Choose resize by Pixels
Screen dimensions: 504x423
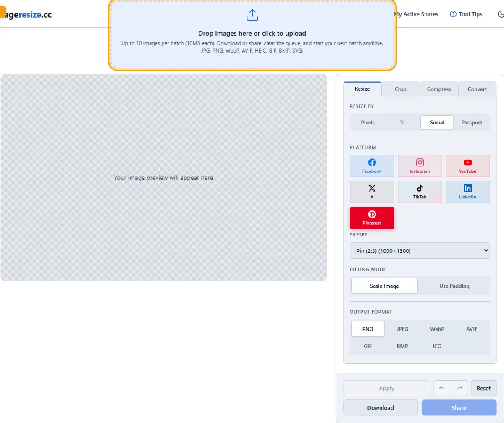pyautogui.click(x=368, y=122)
